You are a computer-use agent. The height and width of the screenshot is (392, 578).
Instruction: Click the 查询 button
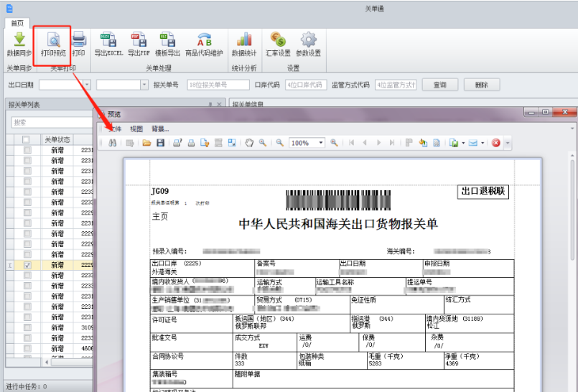pos(439,85)
